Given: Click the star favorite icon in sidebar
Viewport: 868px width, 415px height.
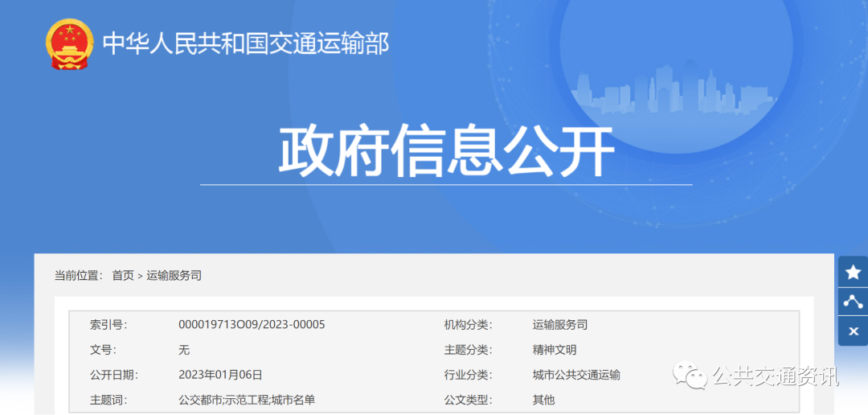Looking at the screenshot, I should (853, 273).
